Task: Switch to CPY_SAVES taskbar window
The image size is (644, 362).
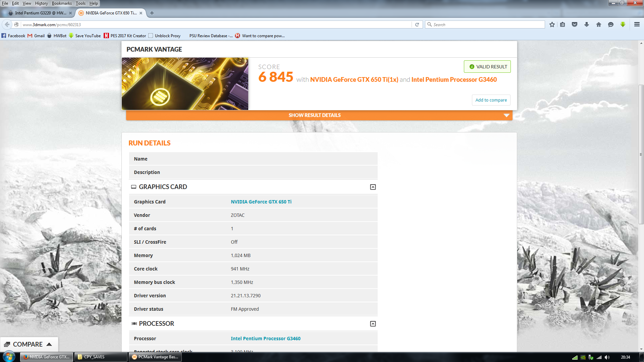Action: (x=101, y=357)
